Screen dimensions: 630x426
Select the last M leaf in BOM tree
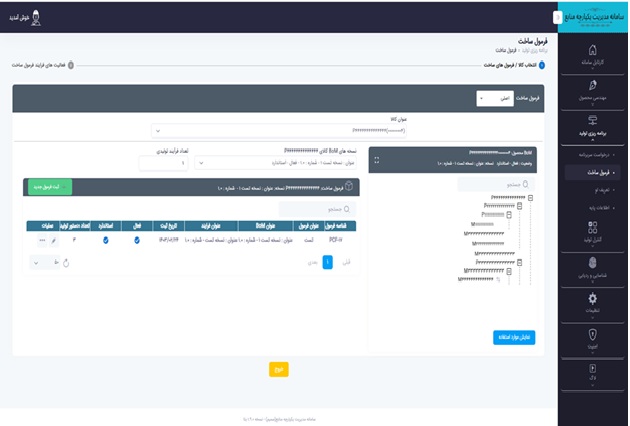click(x=476, y=279)
